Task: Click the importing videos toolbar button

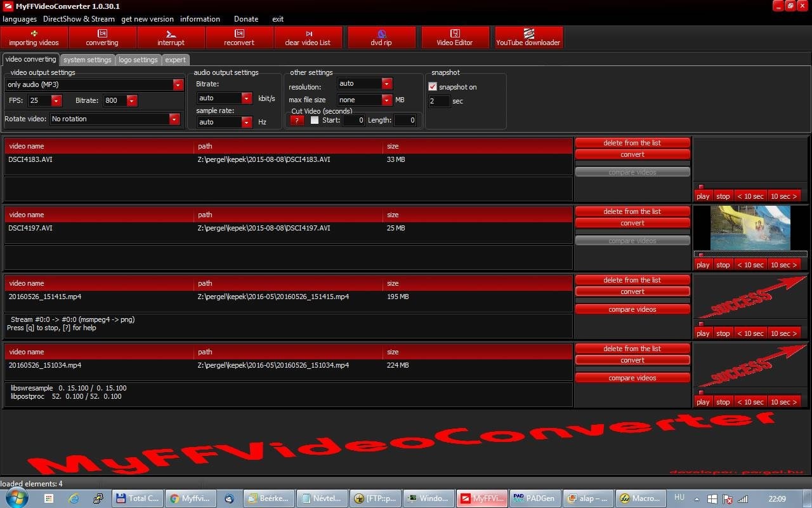Action: pos(34,37)
